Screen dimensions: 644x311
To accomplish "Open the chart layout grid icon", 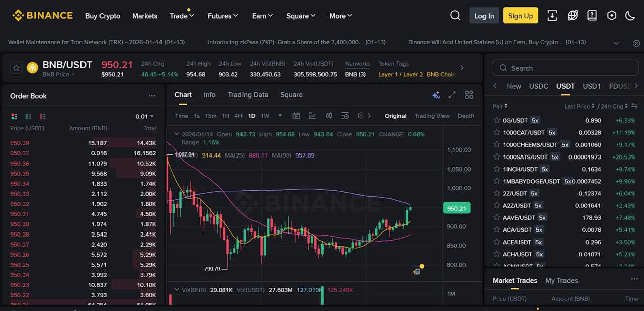I will (469, 94).
